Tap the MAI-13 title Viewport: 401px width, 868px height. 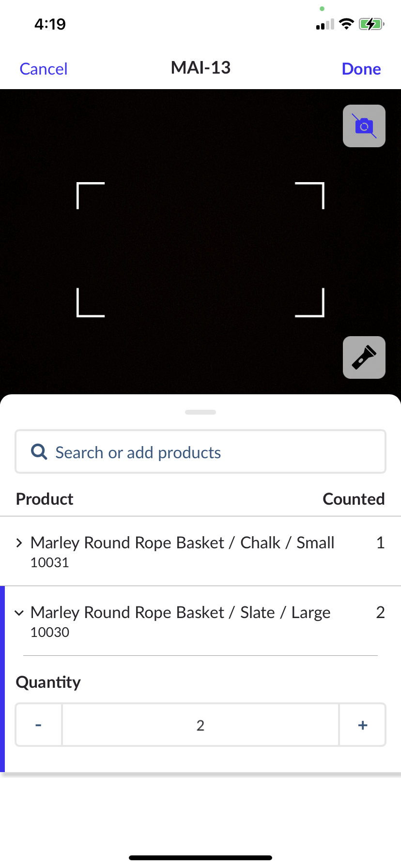[x=200, y=68]
